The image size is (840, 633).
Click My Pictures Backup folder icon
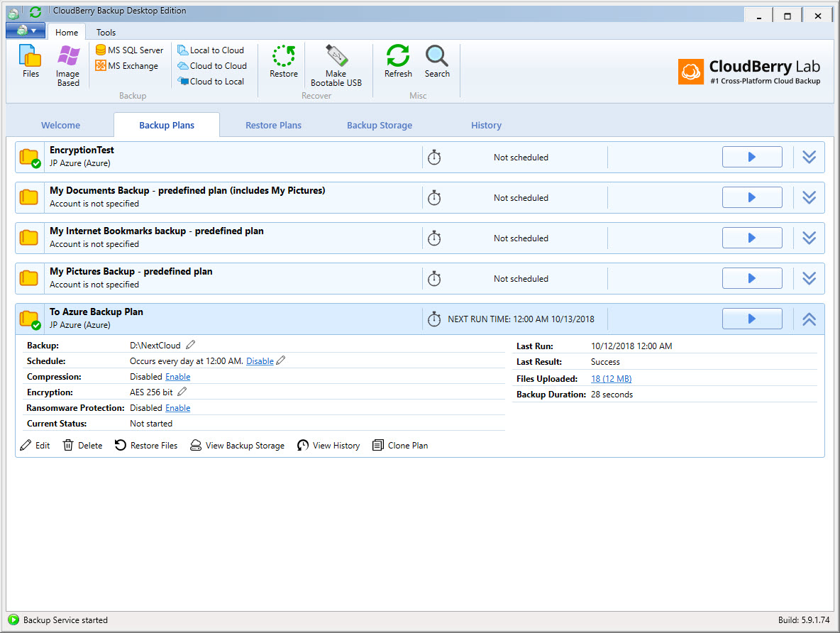[29, 278]
